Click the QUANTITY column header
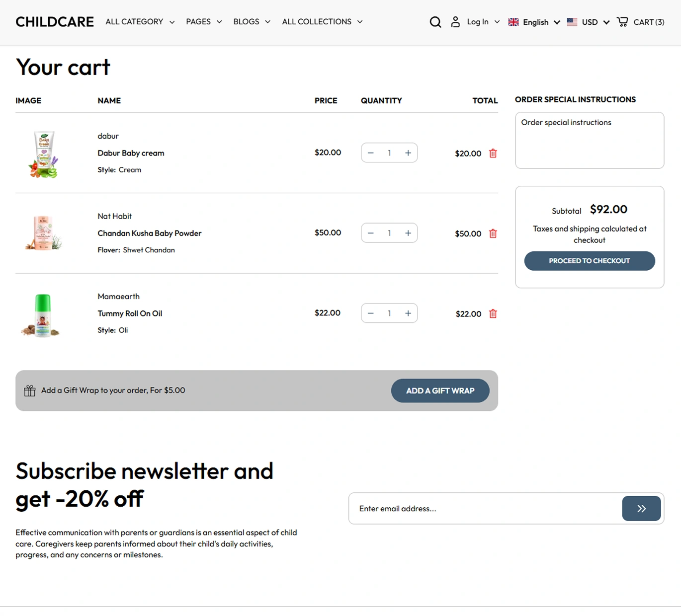 (x=381, y=100)
